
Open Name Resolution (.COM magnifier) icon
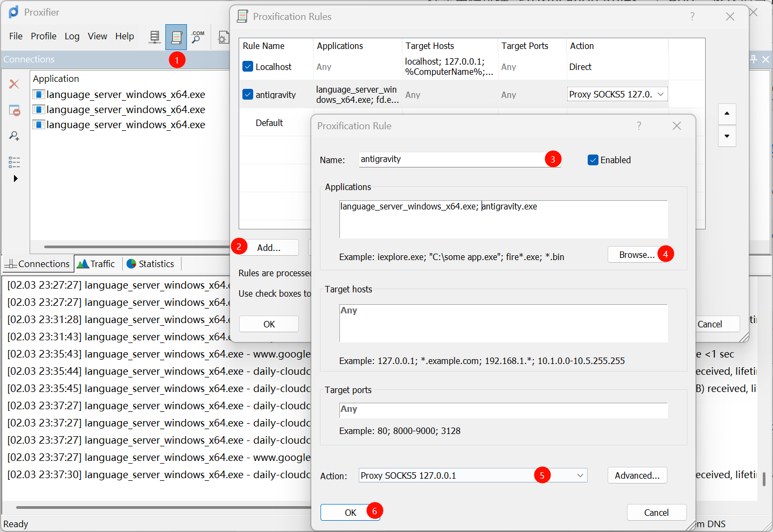(x=198, y=37)
